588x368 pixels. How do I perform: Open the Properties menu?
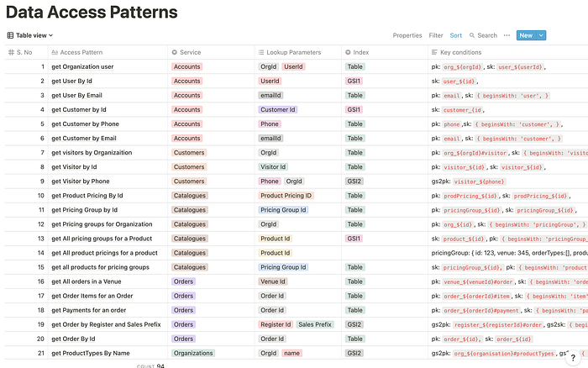(x=407, y=35)
